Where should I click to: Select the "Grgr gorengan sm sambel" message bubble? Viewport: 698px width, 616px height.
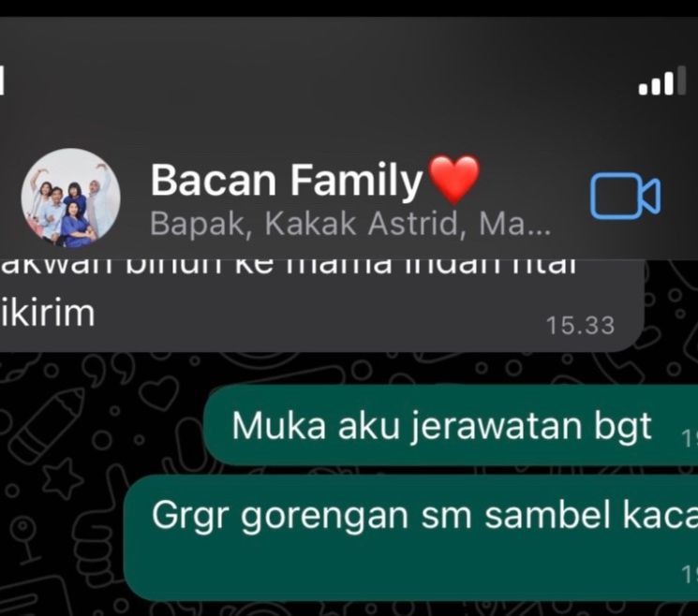pyautogui.click(x=410, y=537)
